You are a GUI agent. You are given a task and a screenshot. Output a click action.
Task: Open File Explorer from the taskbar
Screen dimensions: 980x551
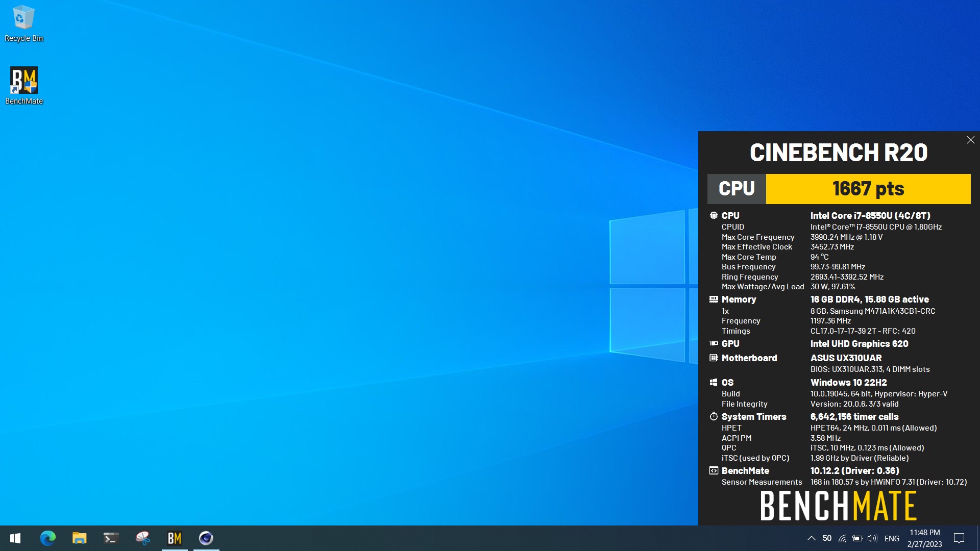(x=79, y=538)
